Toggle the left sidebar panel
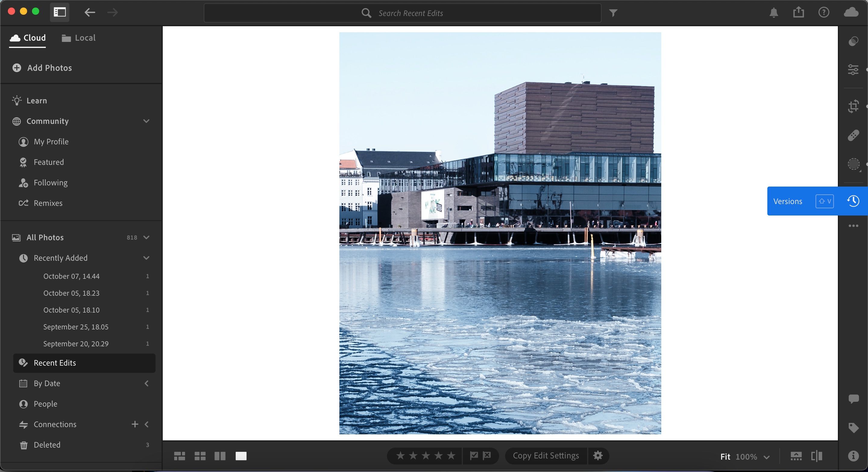 point(59,12)
